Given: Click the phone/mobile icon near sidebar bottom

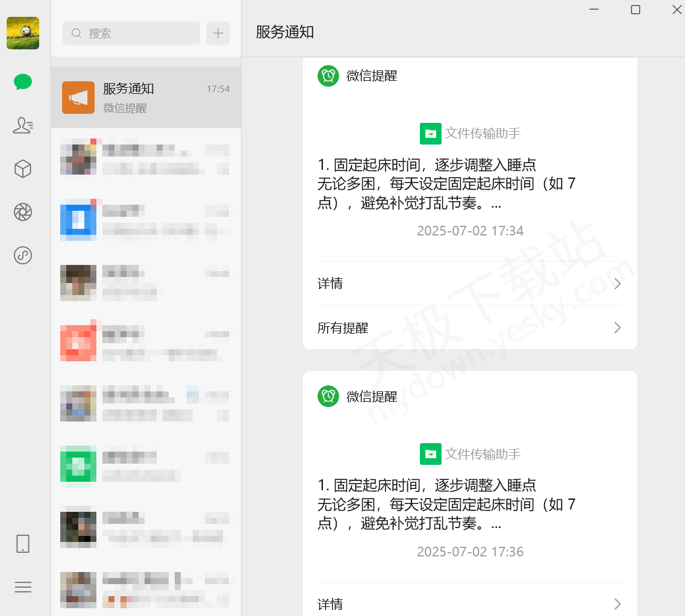Looking at the screenshot, I should [x=22, y=543].
